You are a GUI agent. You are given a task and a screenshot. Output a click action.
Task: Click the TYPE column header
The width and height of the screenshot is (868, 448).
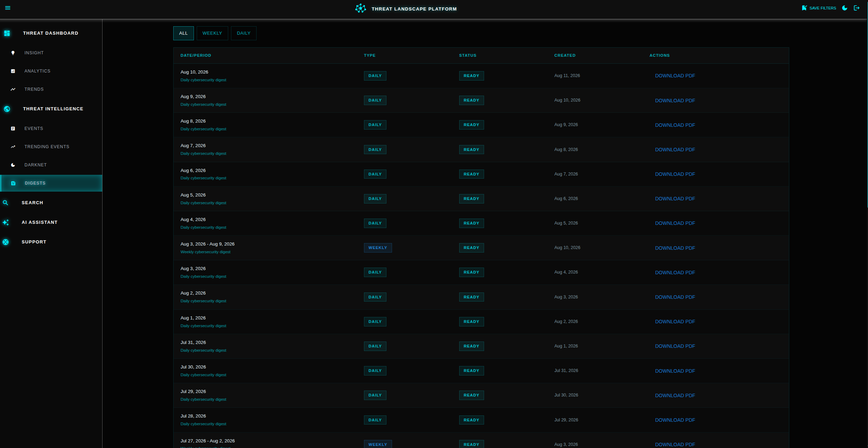coord(370,55)
